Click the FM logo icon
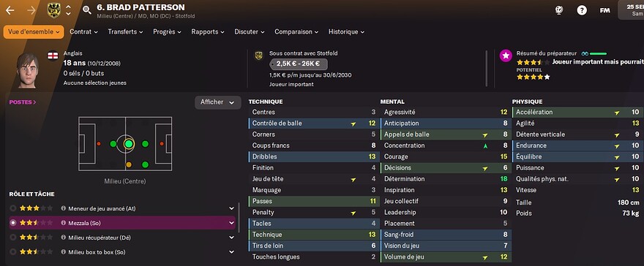 (x=604, y=10)
